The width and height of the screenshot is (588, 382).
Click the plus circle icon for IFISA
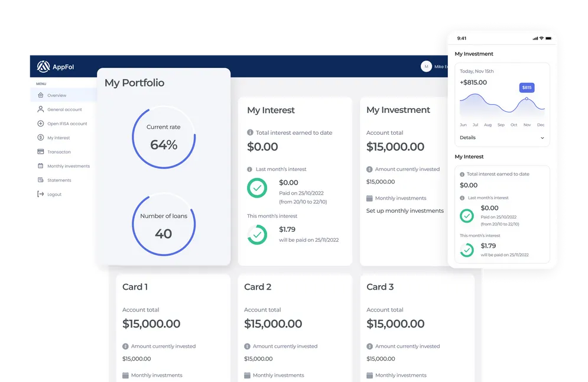41,124
